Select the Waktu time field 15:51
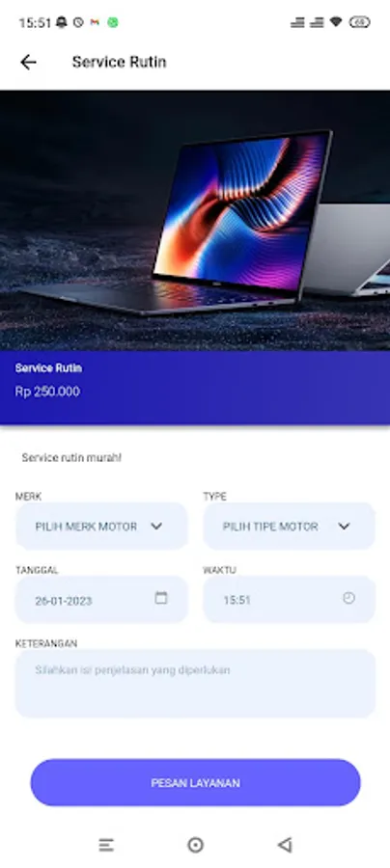Screen dimensions: 390x868 tap(290, 600)
